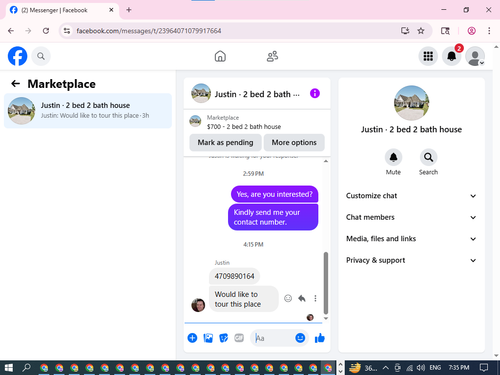Screen dimensions: 500x375
Task: Expand Customize chat section
Action: (x=411, y=196)
